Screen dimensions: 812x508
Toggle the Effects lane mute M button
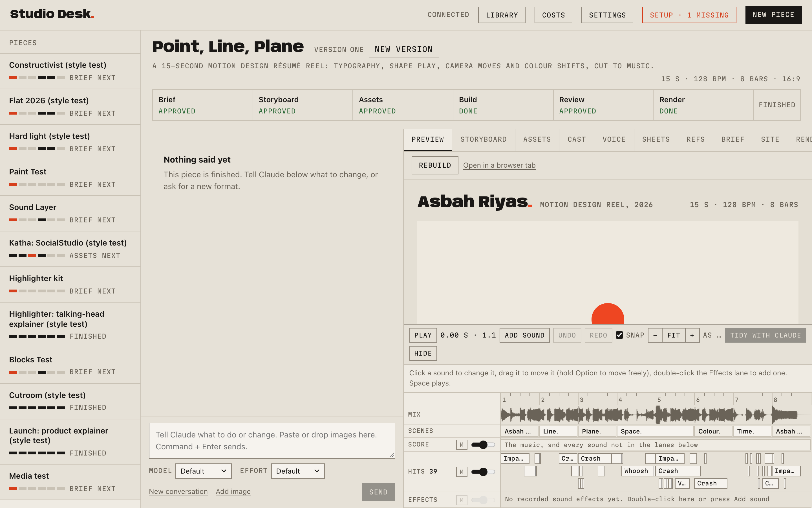[462, 500]
